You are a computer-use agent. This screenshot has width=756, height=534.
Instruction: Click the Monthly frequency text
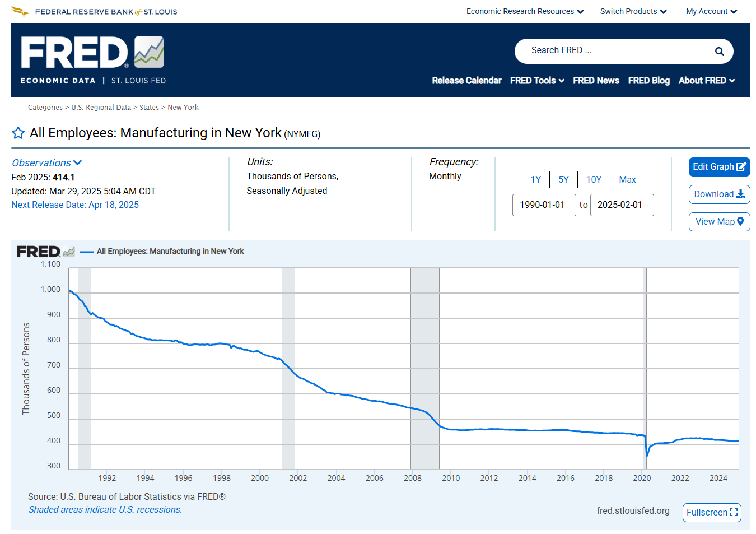click(x=445, y=177)
